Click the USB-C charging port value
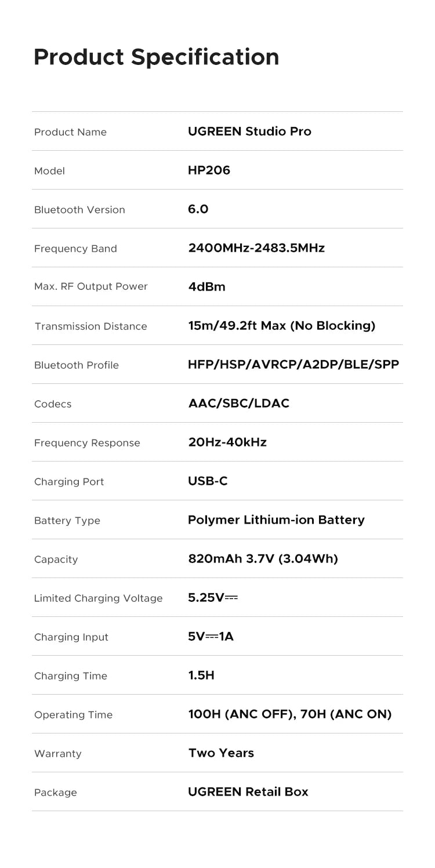The width and height of the screenshot is (435, 868). pyautogui.click(x=208, y=481)
